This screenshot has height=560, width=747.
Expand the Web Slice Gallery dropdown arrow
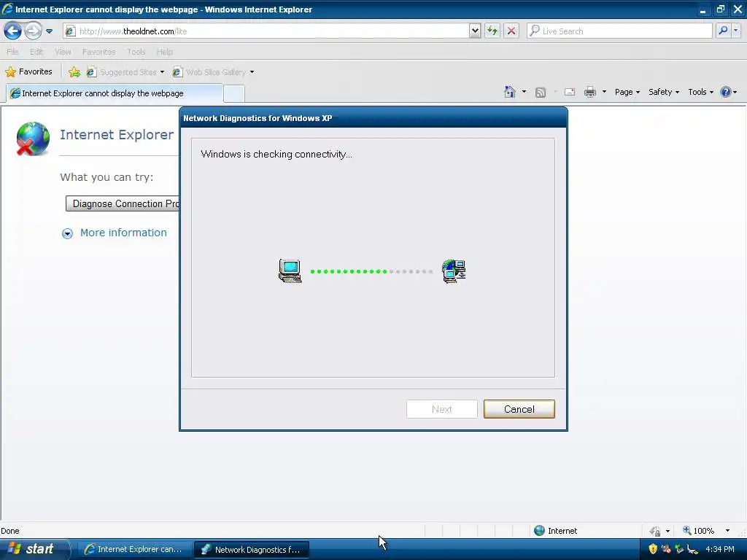(252, 72)
